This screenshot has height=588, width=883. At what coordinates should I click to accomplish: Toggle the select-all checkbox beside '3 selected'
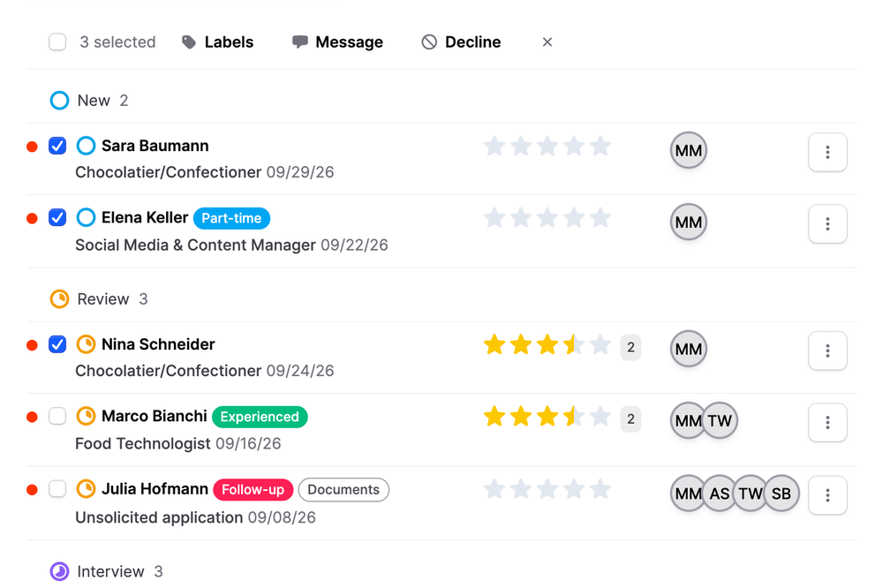57,42
